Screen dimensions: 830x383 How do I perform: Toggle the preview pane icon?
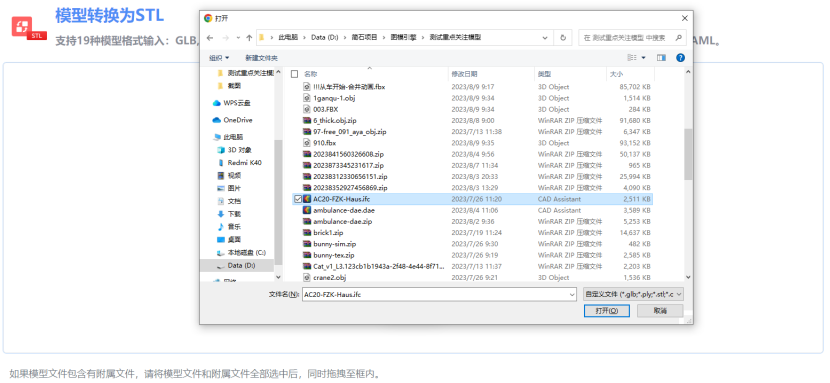pyautogui.click(x=661, y=58)
